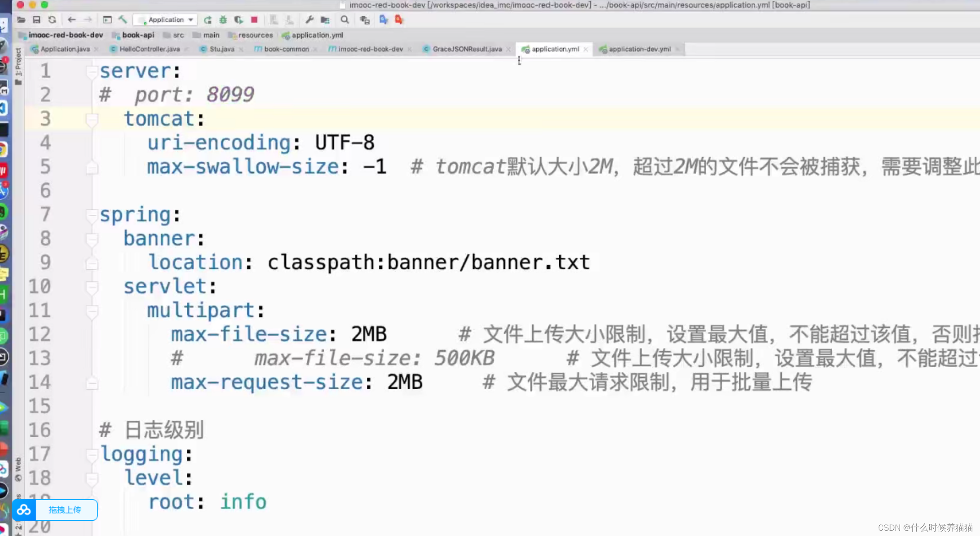Viewport: 980px width, 536px height.
Task: Click the Debug bug icon
Action: tap(223, 20)
